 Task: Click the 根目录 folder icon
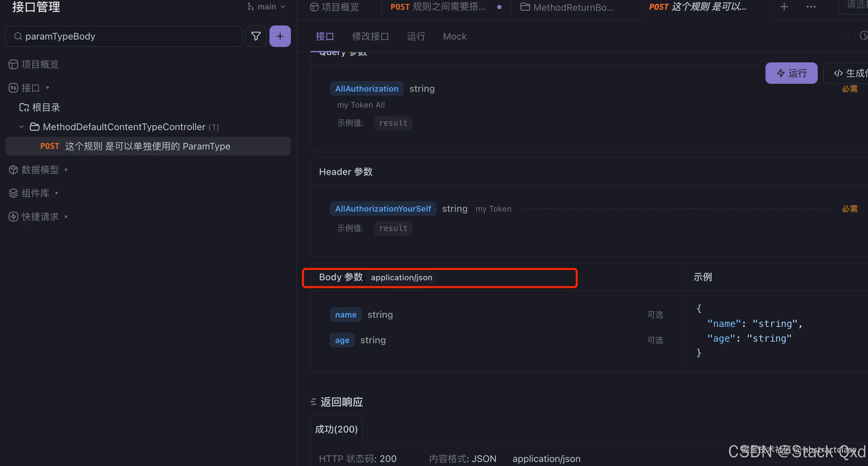[x=24, y=107]
